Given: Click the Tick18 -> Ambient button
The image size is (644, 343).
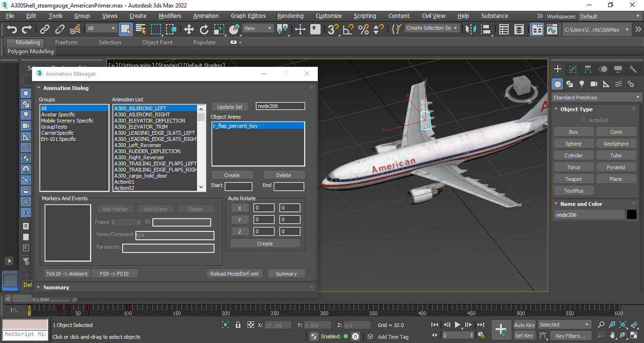Looking at the screenshot, I should click(x=67, y=274).
